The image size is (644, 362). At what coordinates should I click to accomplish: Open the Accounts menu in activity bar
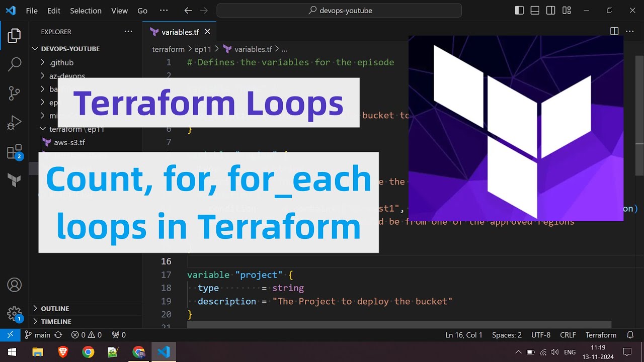(x=15, y=285)
